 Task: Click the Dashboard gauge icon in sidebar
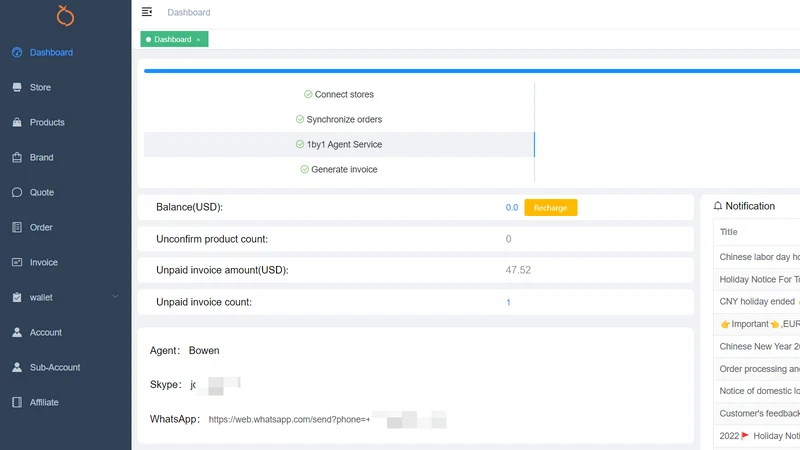click(x=17, y=52)
